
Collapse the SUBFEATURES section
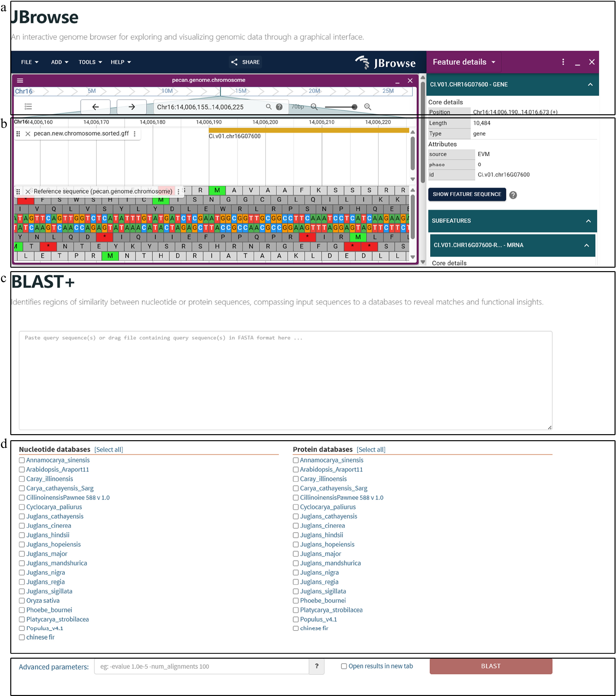coord(588,221)
